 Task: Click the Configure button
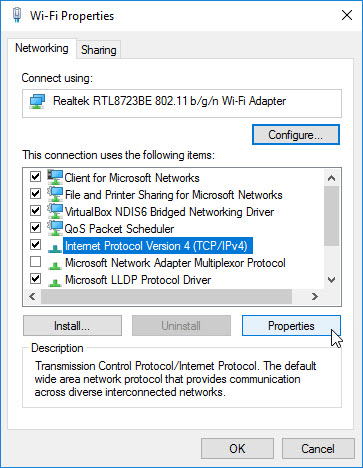coord(296,135)
